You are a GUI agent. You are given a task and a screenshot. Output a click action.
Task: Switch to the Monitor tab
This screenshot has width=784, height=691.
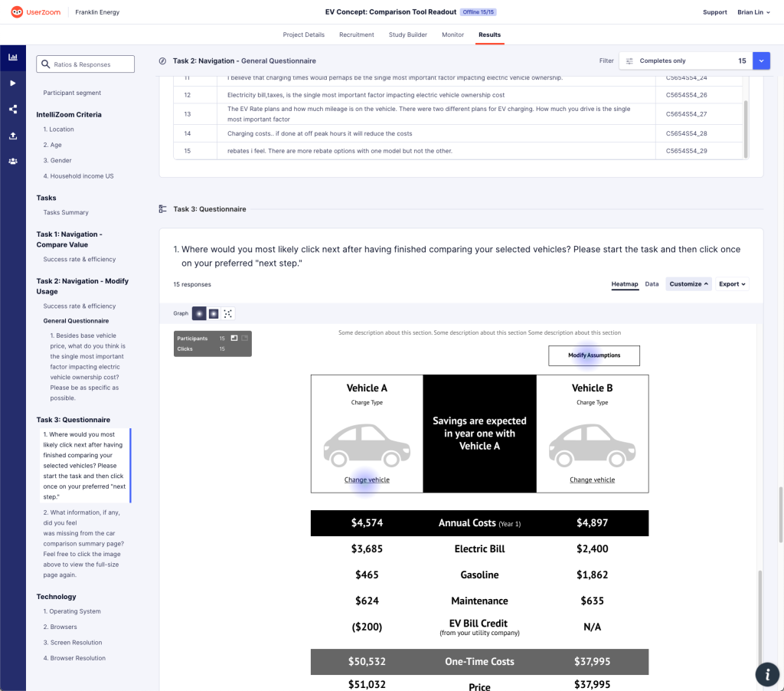(x=453, y=34)
